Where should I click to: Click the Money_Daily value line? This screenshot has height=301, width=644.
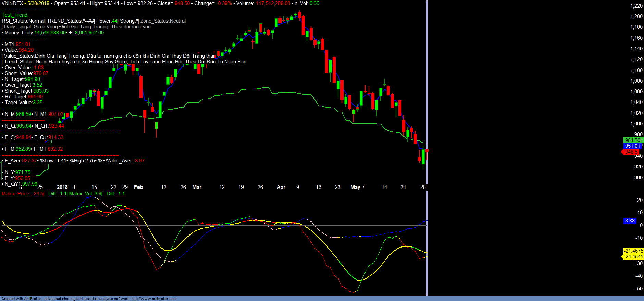[54, 33]
